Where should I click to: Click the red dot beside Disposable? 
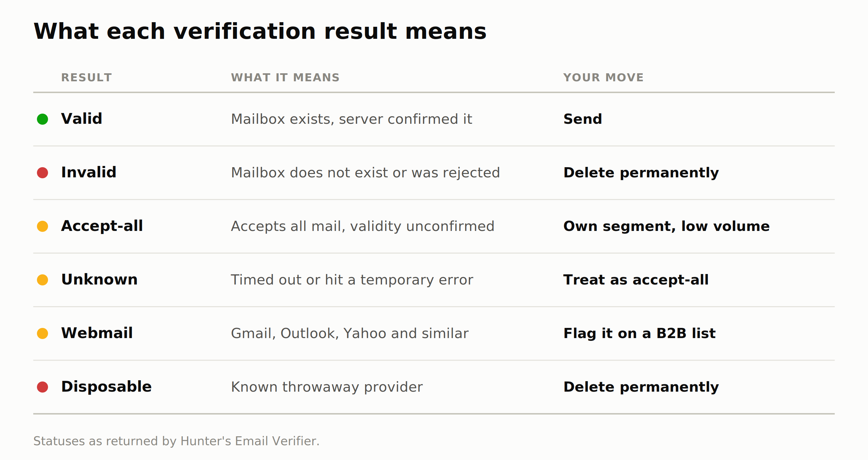[42, 387]
